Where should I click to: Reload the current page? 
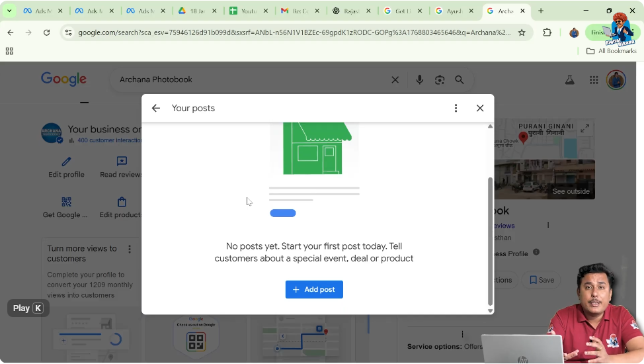pos(46,32)
